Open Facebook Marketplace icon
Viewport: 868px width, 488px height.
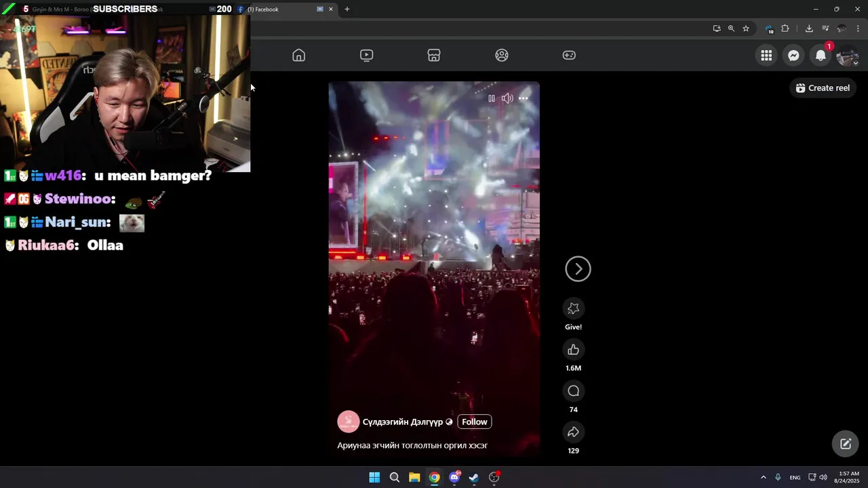[x=434, y=56]
